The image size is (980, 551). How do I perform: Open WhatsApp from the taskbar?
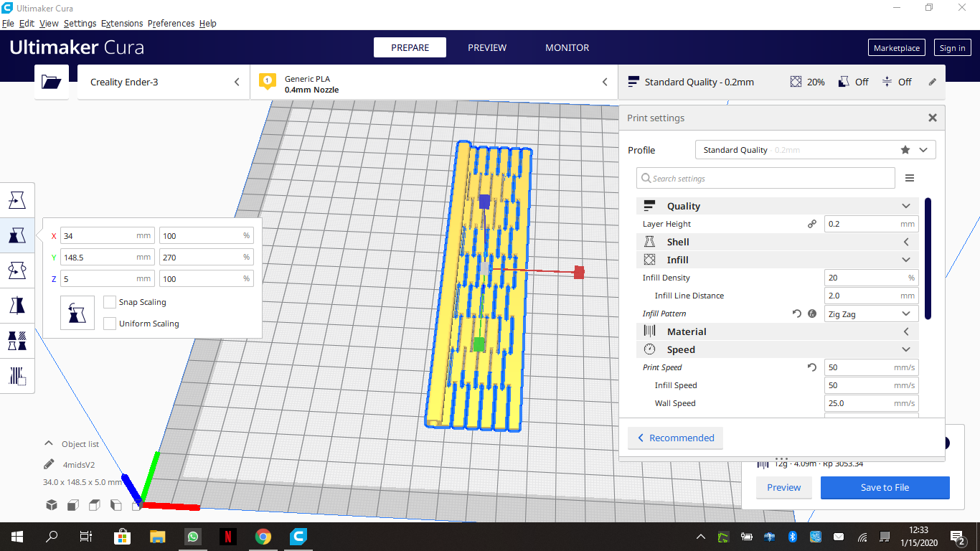pyautogui.click(x=192, y=536)
